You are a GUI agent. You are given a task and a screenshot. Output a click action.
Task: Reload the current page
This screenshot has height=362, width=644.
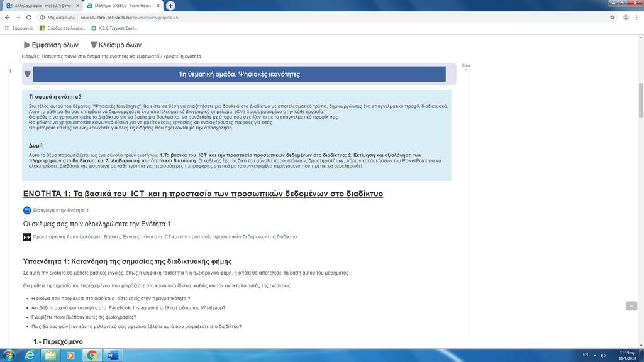coord(29,18)
